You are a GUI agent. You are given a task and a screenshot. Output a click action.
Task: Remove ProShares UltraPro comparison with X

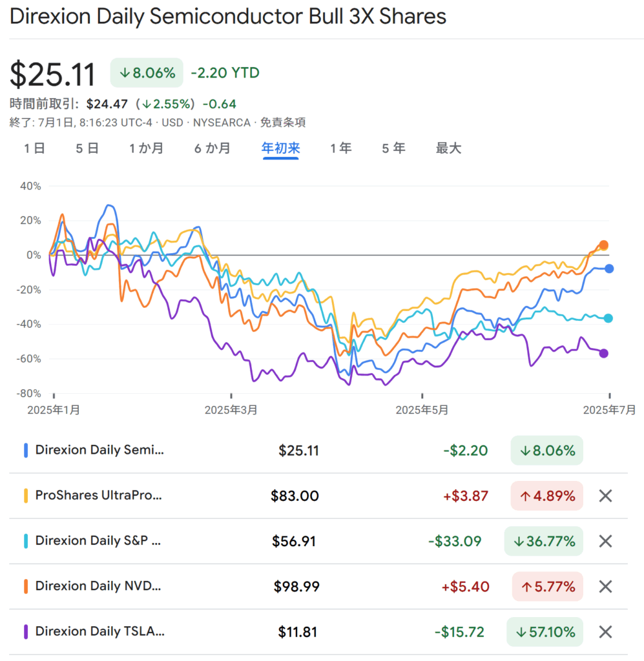pyautogui.click(x=605, y=496)
